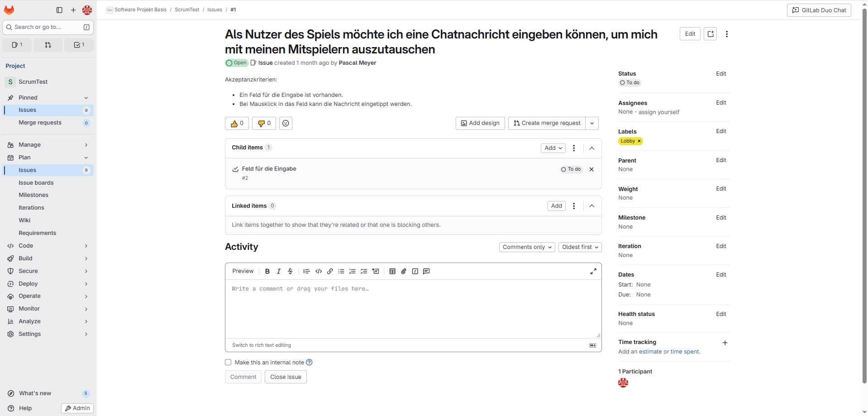This screenshot has height=416, width=868.
Task: Insert code formatting in comment
Action: [x=319, y=272]
